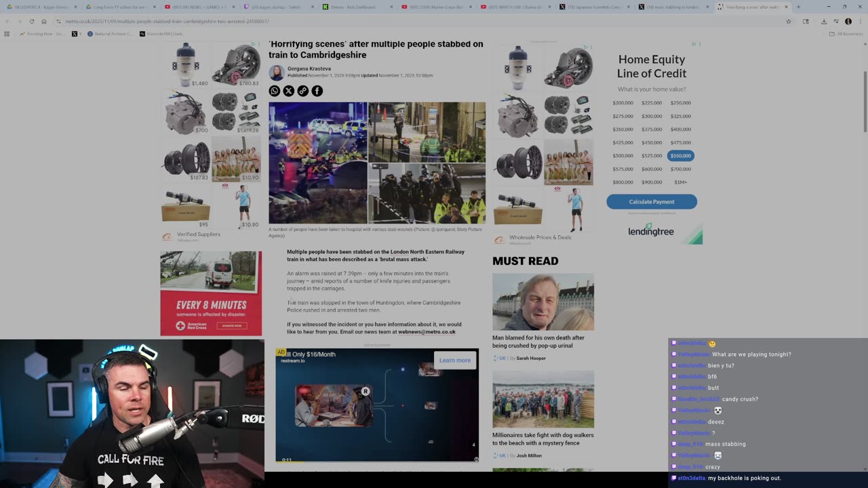Open the National Archives bookmark
This screenshot has height=488, width=868.
(110, 33)
